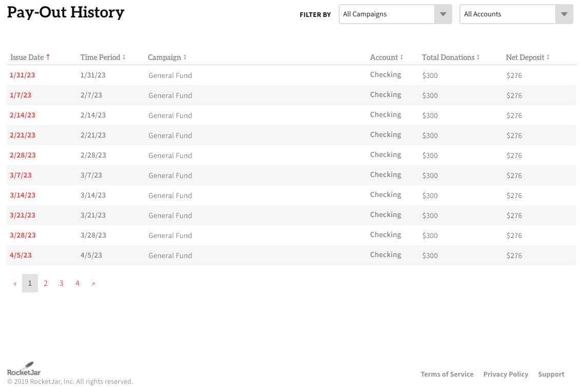
Task: Click time period 2/7/23 cell
Action: (91, 95)
